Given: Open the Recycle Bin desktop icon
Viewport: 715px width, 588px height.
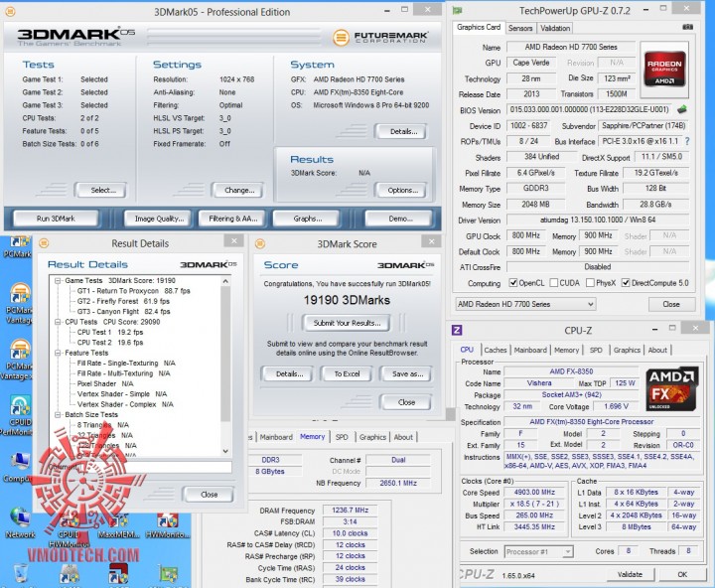Looking at the screenshot, I should coord(21,574).
